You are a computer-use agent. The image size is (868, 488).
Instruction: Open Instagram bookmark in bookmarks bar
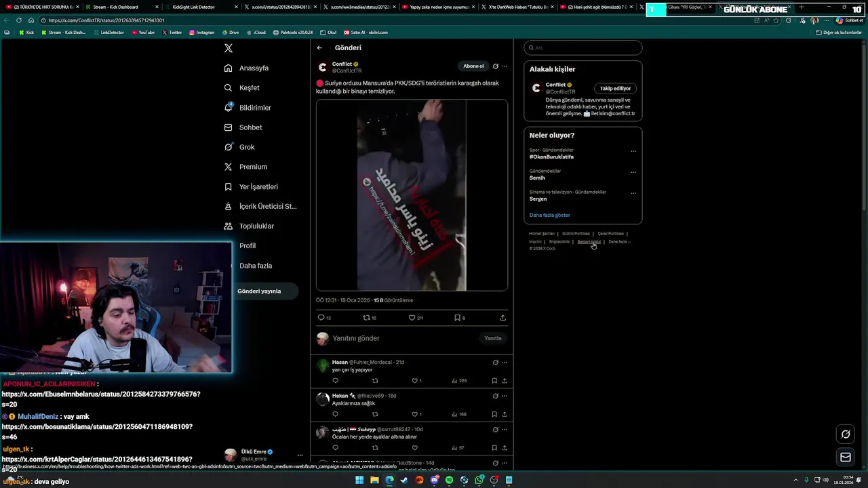tap(201, 33)
